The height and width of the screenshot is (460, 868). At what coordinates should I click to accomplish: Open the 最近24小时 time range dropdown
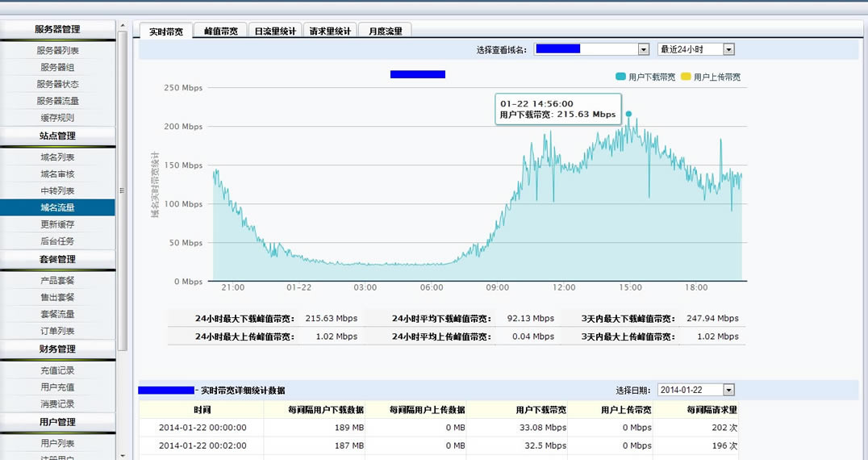tap(696, 49)
